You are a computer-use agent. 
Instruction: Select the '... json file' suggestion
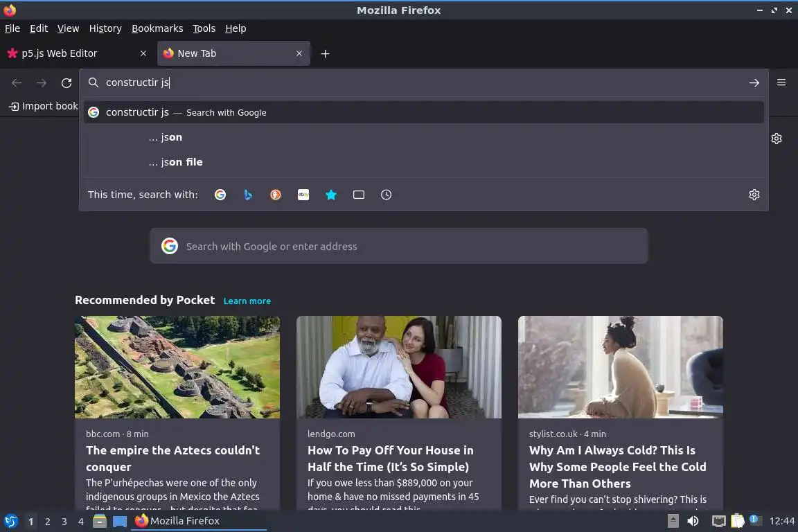pyautogui.click(x=424, y=162)
